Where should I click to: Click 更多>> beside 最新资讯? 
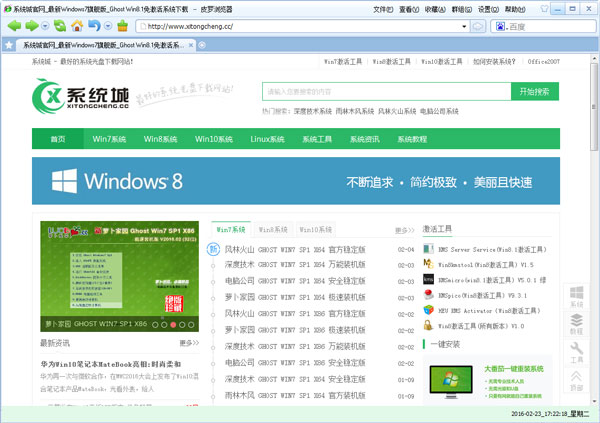click(x=189, y=343)
